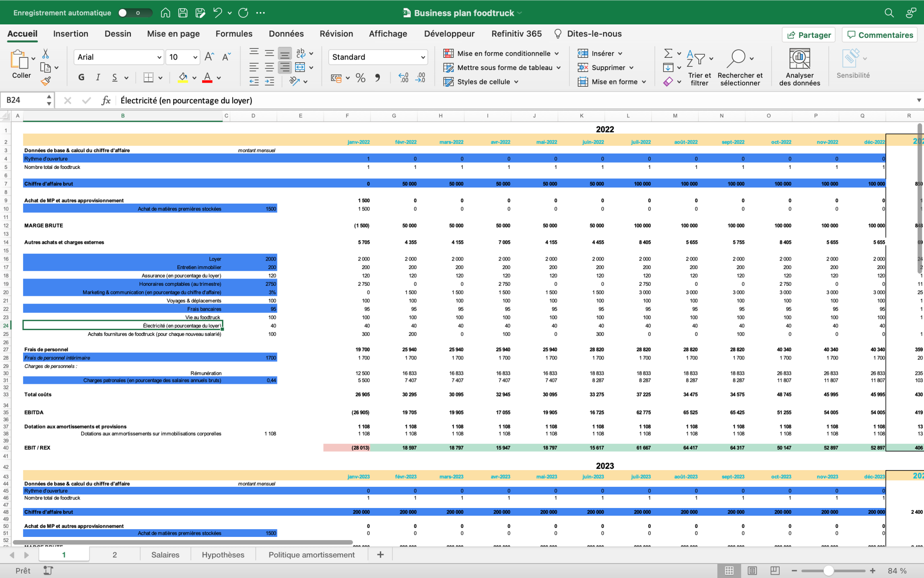The height and width of the screenshot is (578, 924).
Task: Open the Formules ribbon tab
Action: [x=234, y=33]
